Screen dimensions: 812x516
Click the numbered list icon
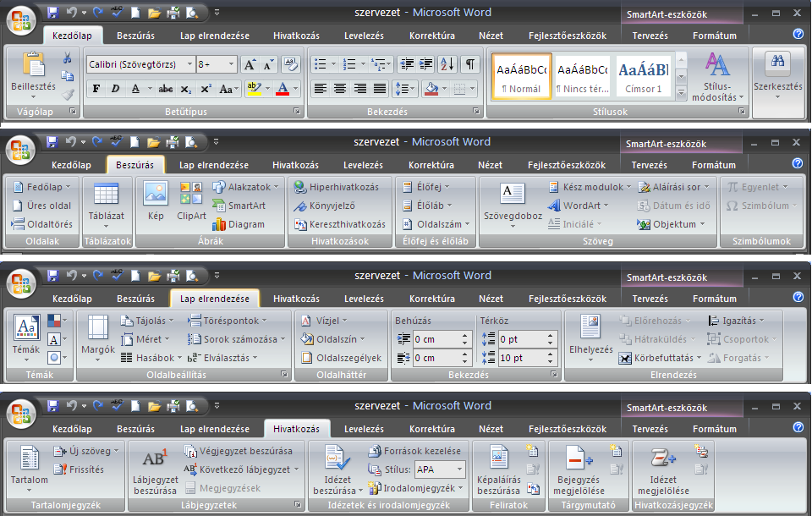[349, 64]
